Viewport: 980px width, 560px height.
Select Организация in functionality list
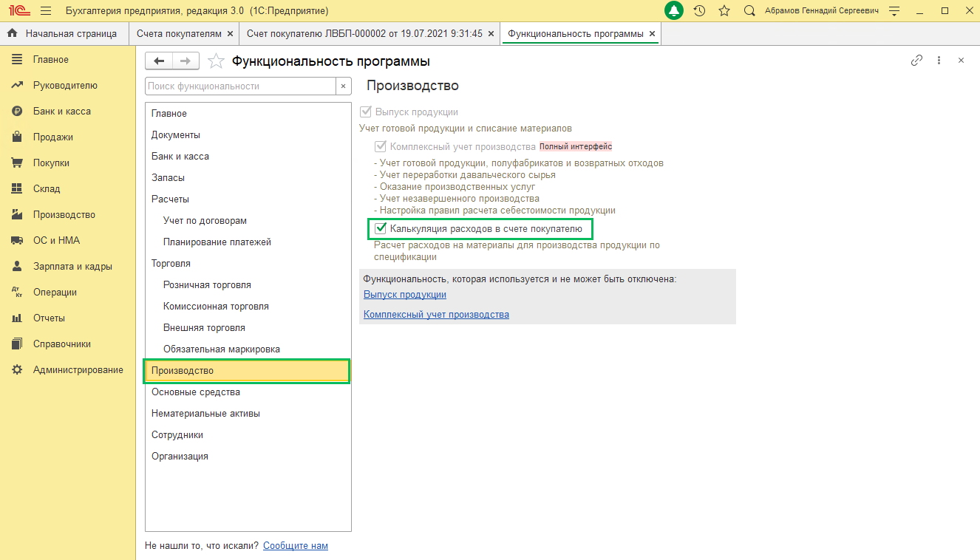[x=248, y=456]
